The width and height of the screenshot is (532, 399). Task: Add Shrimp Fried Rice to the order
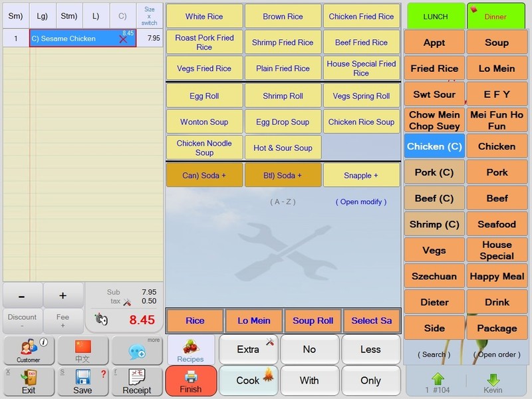(x=283, y=42)
